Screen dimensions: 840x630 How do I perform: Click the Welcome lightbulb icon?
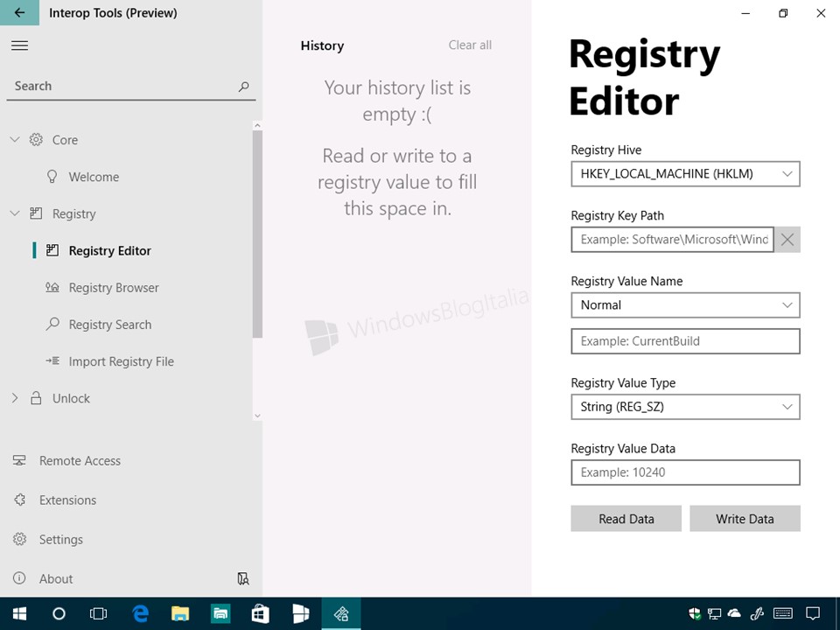52,177
